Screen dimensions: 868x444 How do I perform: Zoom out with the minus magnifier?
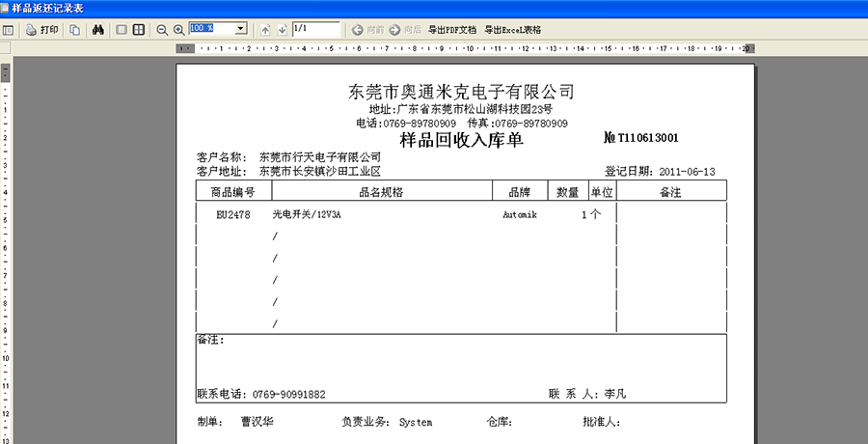coord(162,30)
